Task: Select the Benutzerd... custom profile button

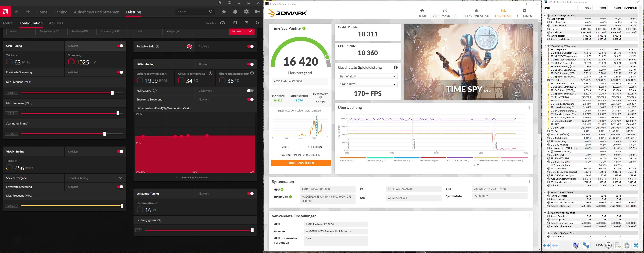Action: click(242, 31)
